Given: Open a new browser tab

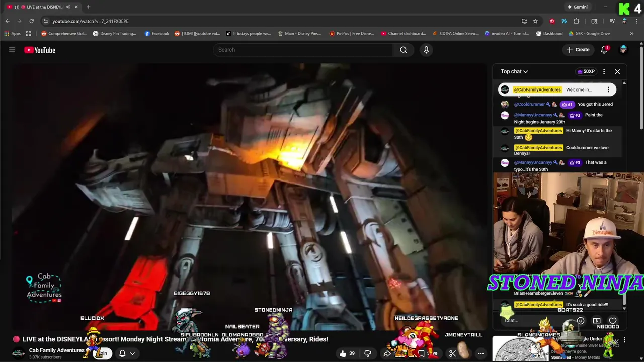Looking at the screenshot, I should click(x=89, y=7).
